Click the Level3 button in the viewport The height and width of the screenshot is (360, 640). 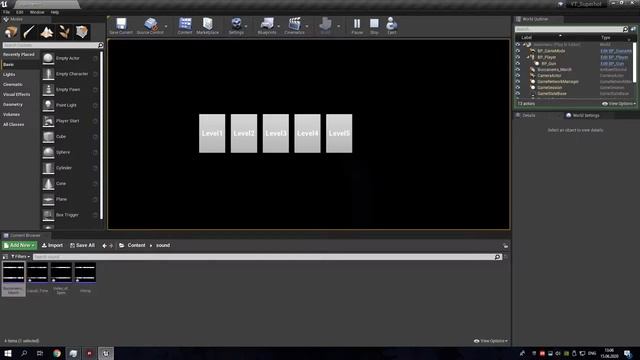click(276, 133)
